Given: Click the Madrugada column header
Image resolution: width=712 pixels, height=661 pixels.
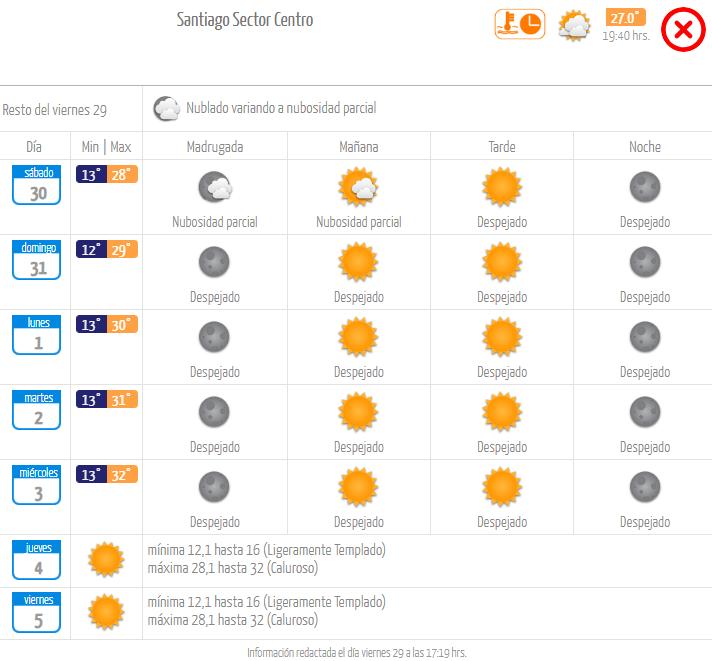Looking at the screenshot, I should click(x=215, y=147).
